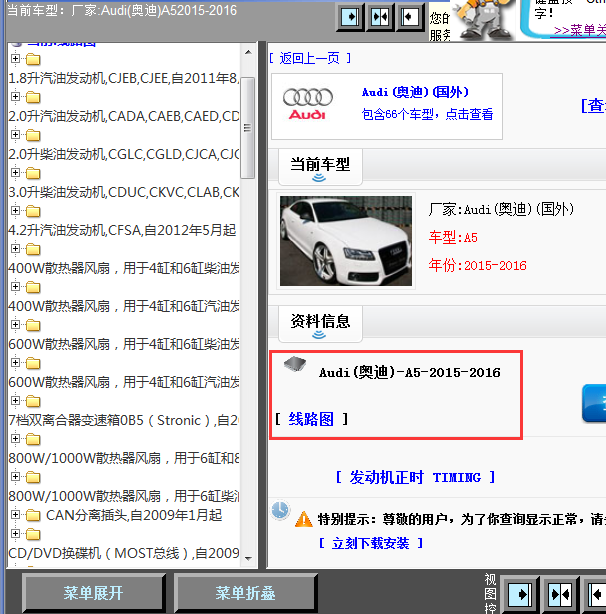The width and height of the screenshot is (606, 614).
Task: Click the folder icon for 1.8升汽油发动机
Action: [x=33, y=59]
